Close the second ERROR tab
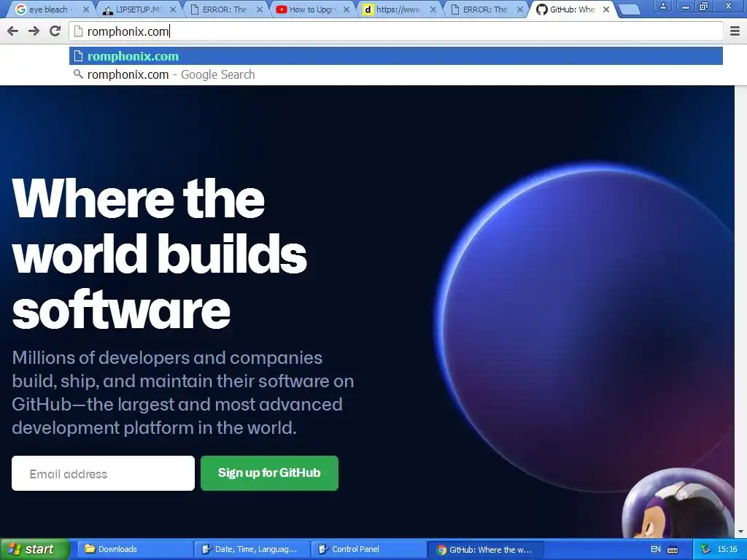 (x=520, y=9)
